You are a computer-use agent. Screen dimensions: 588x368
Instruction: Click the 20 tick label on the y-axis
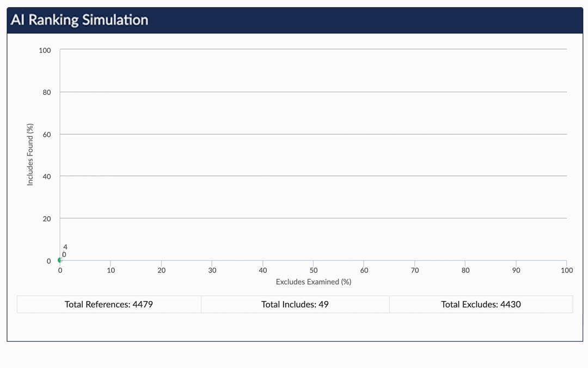[47, 219]
